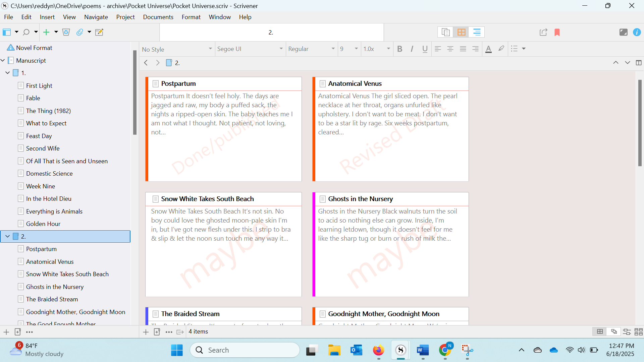This screenshot has height=362, width=644.
Task: Open Compose mode edit icon
Action: coord(99,32)
